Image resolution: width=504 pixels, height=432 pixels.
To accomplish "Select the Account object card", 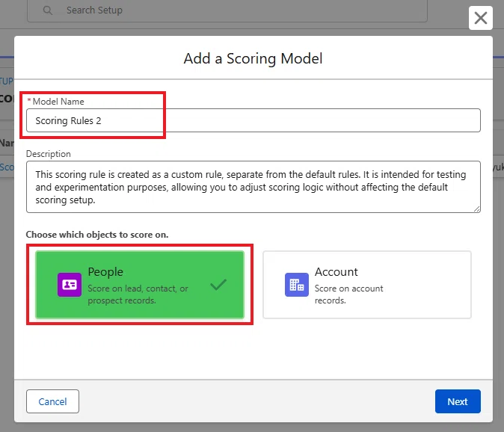I will click(367, 285).
